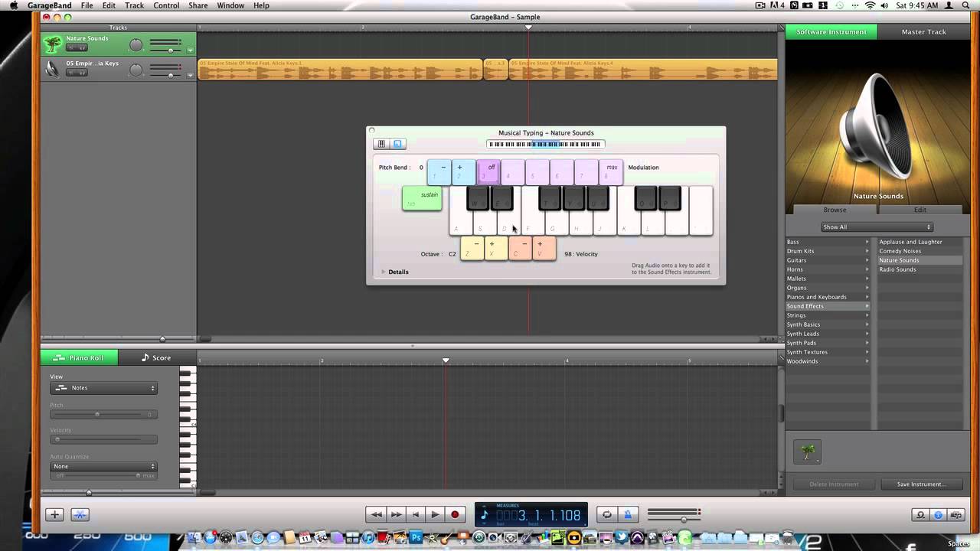Open the View Notes dropdown

[103, 388]
